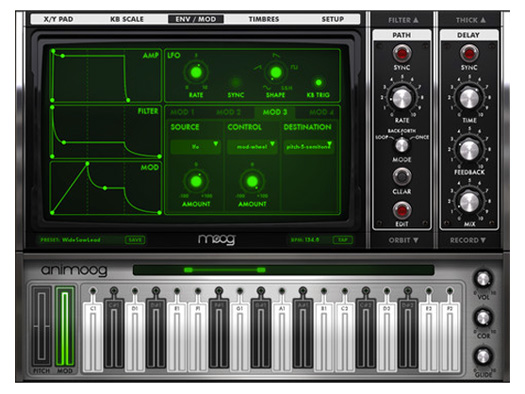Select the ENV / MOD tab
525x394 pixels.
coord(196,19)
